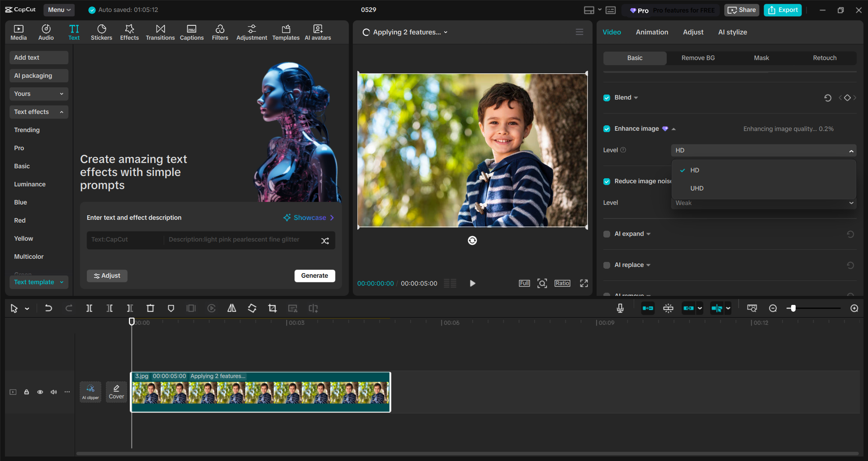The width and height of the screenshot is (868, 461).
Task: Select UHD from the Level dropdown
Action: pos(697,188)
